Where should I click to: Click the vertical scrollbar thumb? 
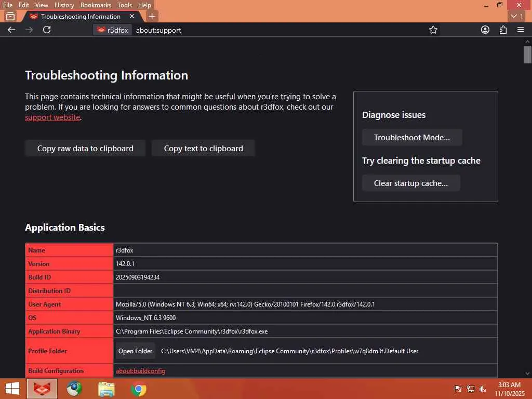[x=527, y=54]
